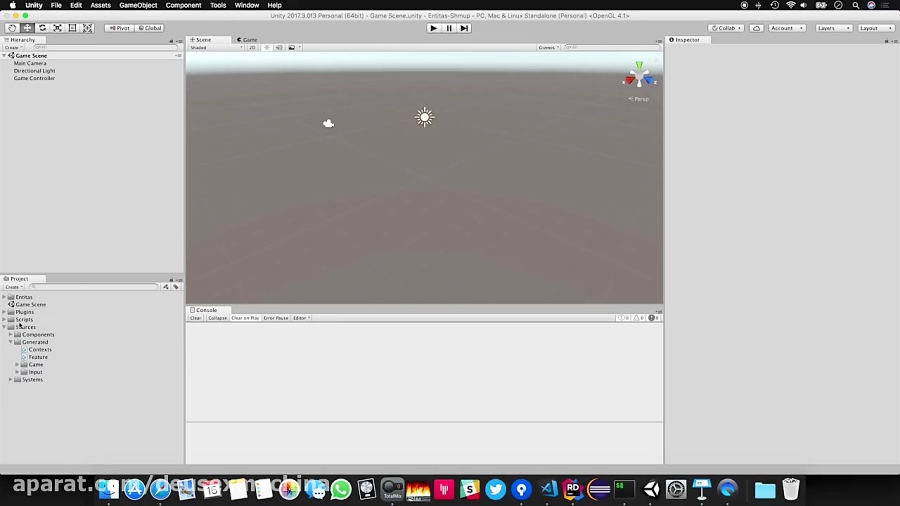Open the Layout dropdown
The width and height of the screenshot is (900, 506).
tap(876, 28)
